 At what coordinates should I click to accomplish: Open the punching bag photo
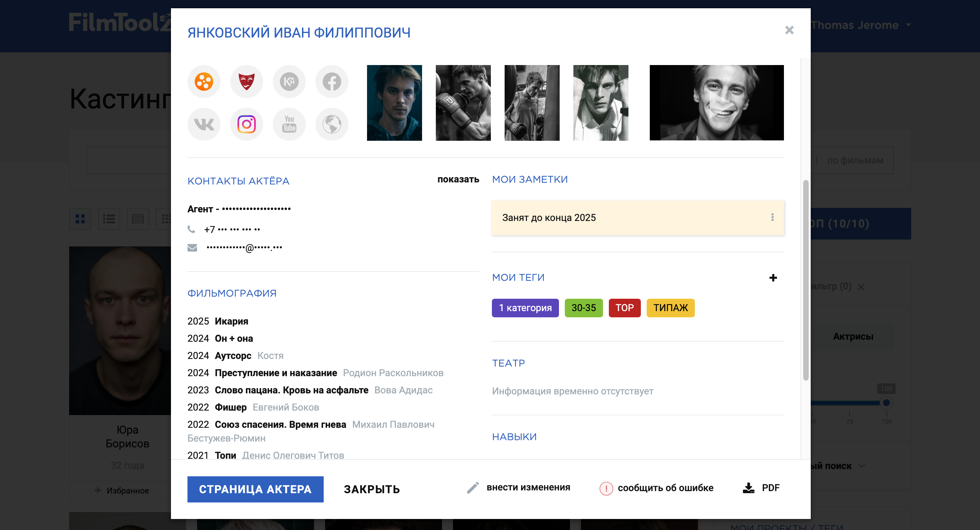532,103
